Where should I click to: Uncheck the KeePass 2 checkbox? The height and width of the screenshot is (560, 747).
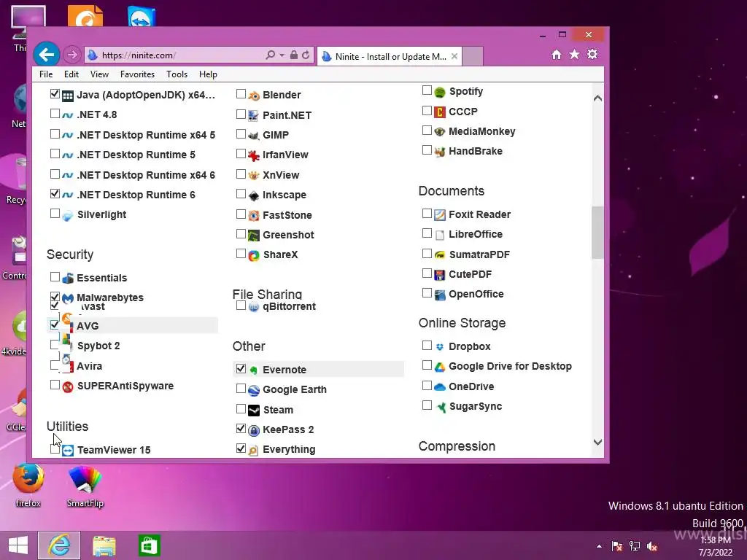click(x=241, y=429)
